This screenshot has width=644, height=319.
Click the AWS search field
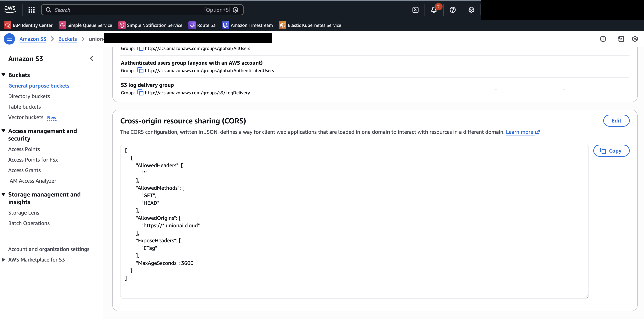pos(125,10)
